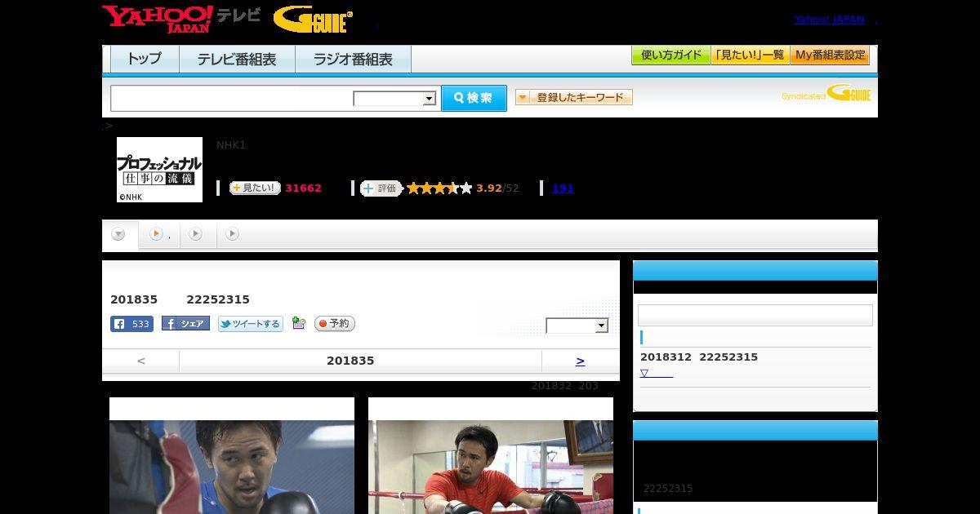Click the Facebook シェア button
The image size is (980, 514).
coord(185,323)
